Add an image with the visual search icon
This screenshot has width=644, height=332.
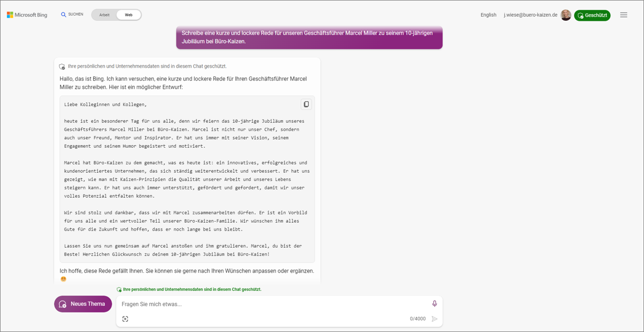(x=125, y=319)
